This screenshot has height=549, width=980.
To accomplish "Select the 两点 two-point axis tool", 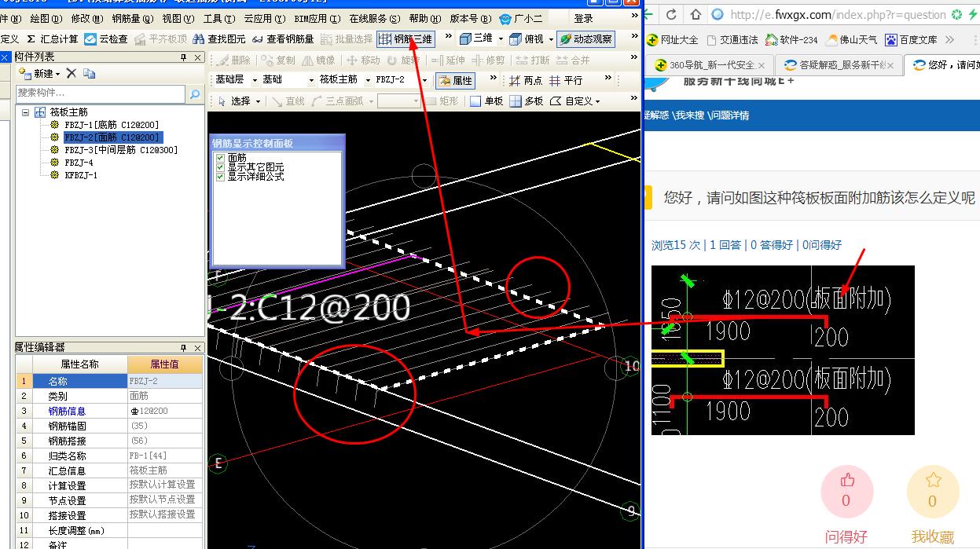I will point(525,80).
